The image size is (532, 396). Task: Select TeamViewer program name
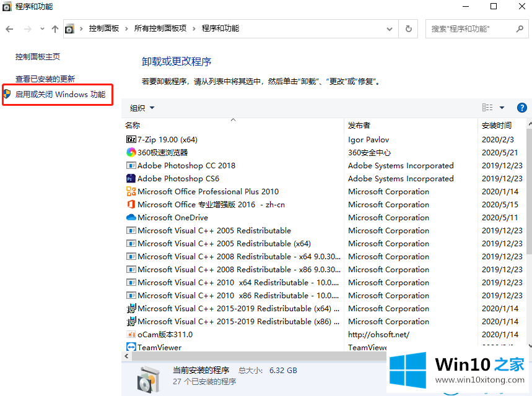pyautogui.click(x=159, y=347)
